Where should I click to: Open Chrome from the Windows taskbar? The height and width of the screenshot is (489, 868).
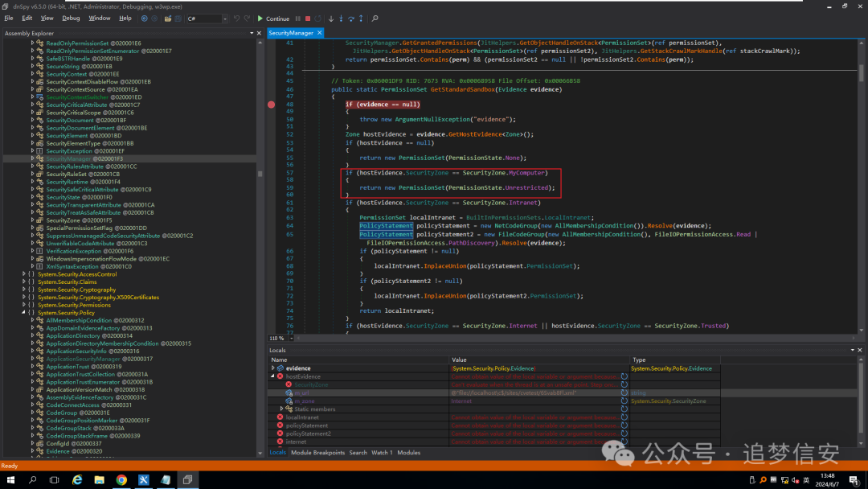pos(121,480)
